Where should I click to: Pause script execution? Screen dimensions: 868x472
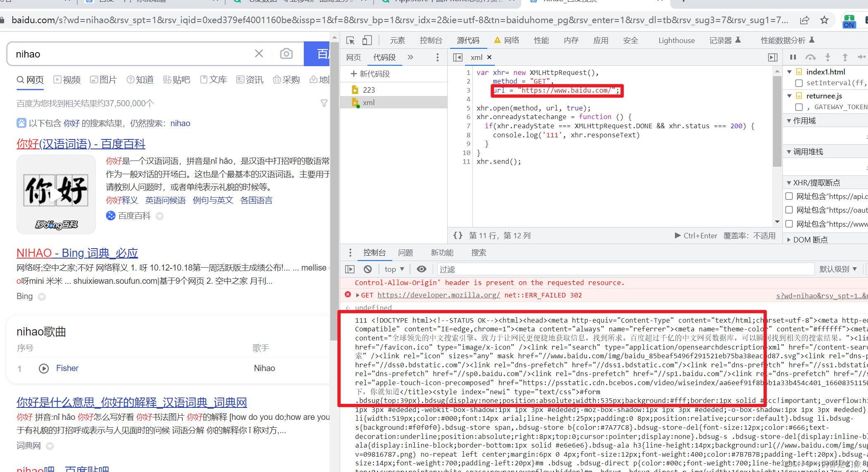point(793,57)
